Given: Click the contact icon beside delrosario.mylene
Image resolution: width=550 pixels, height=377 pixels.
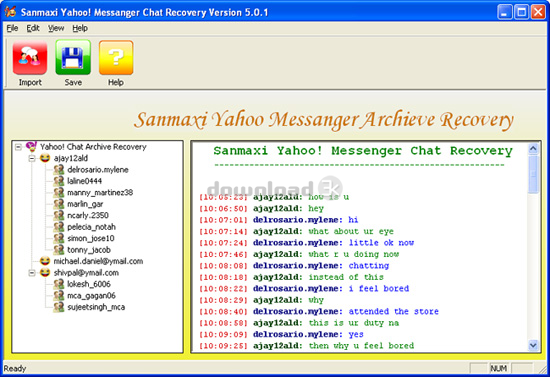Looking at the screenshot, I should click(59, 170).
